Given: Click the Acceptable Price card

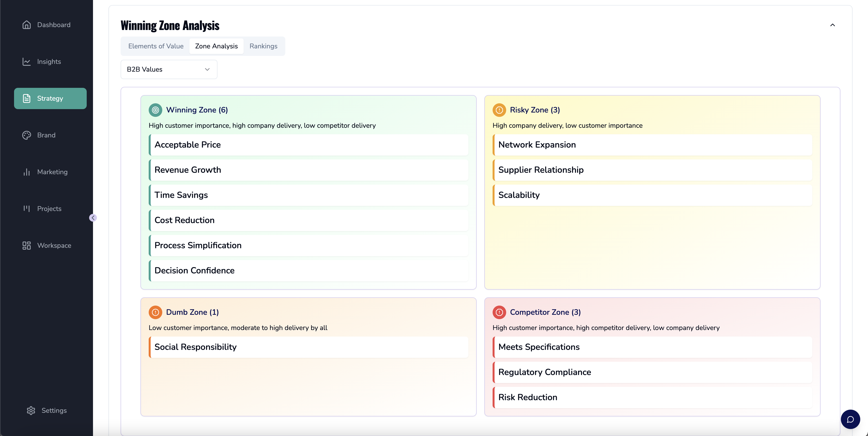Looking at the screenshot, I should tap(308, 145).
